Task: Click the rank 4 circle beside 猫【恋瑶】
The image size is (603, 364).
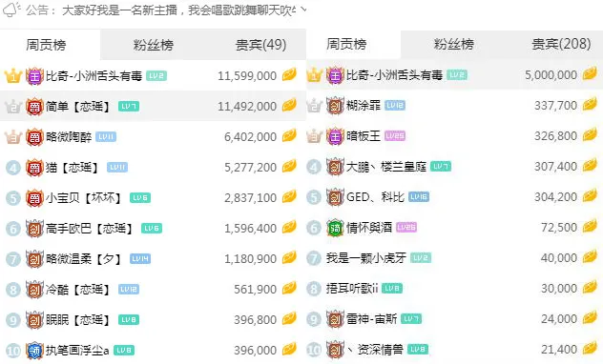Action: [x=13, y=168]
